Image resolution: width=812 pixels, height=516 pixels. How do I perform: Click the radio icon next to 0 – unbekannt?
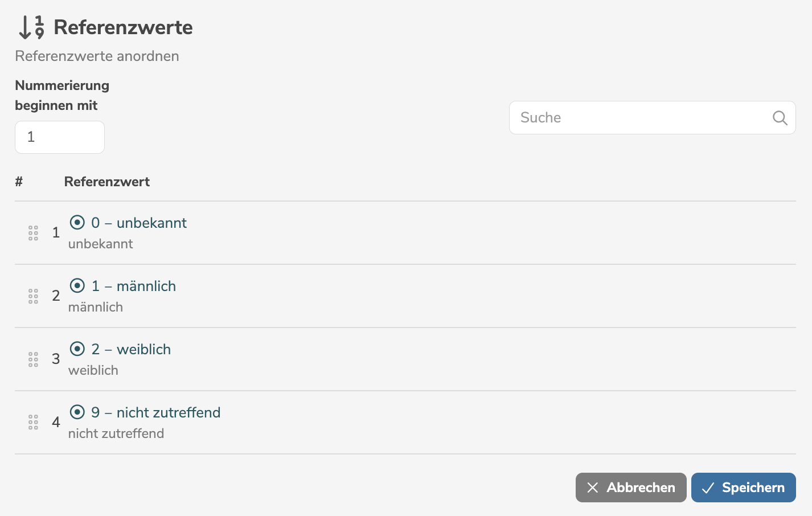(77, 222)
